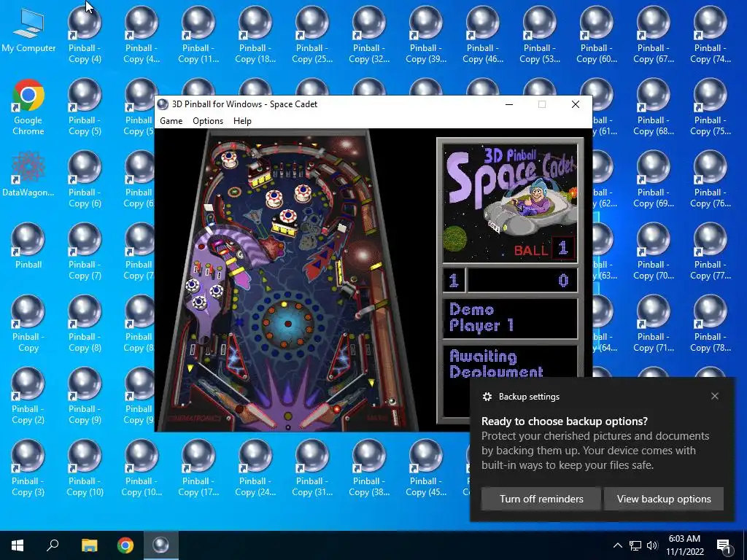Select Pinball - Copy (38...) shortcut
The width and height of the screenshot is (747, 560).
(369, 469)
